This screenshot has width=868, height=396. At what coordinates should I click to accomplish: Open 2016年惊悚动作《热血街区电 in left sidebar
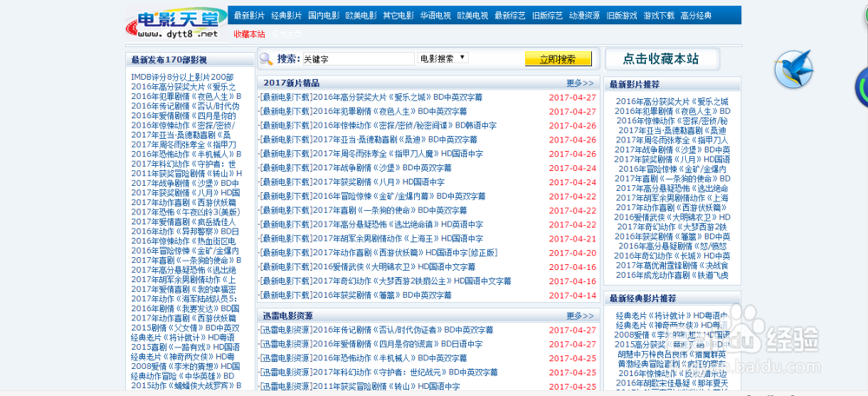(x=183, y=241)
